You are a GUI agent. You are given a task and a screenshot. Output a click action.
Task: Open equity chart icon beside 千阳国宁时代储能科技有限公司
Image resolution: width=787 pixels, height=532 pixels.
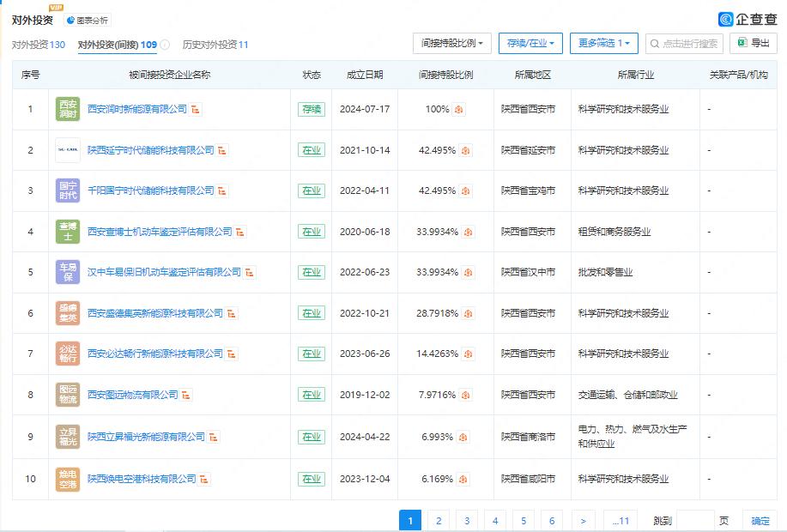coord(222,191)
